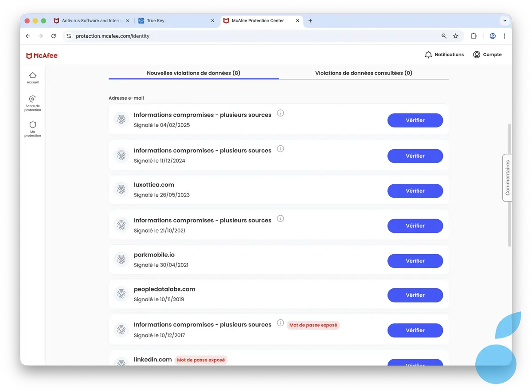This screenshot has width=532, height=392.
Task: Click Vérifier for parkmobile.io
Action: click(x=415, y=260)
